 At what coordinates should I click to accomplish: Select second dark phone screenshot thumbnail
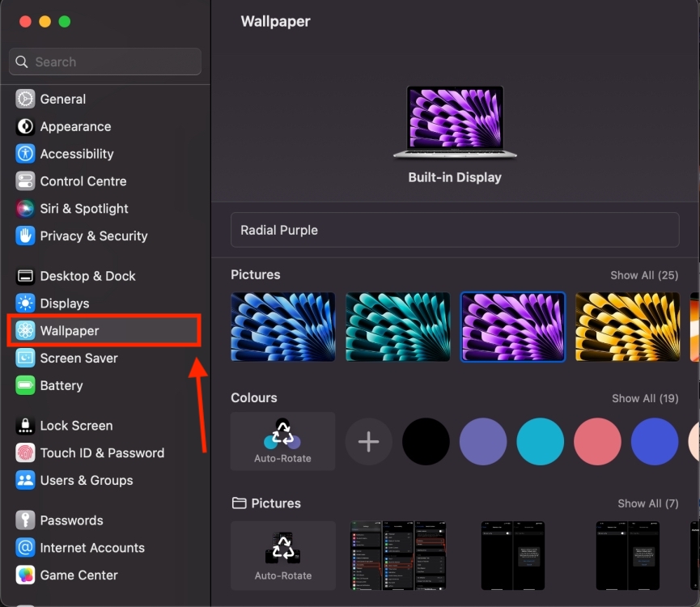pyautogui.click(x=513, y=556)
